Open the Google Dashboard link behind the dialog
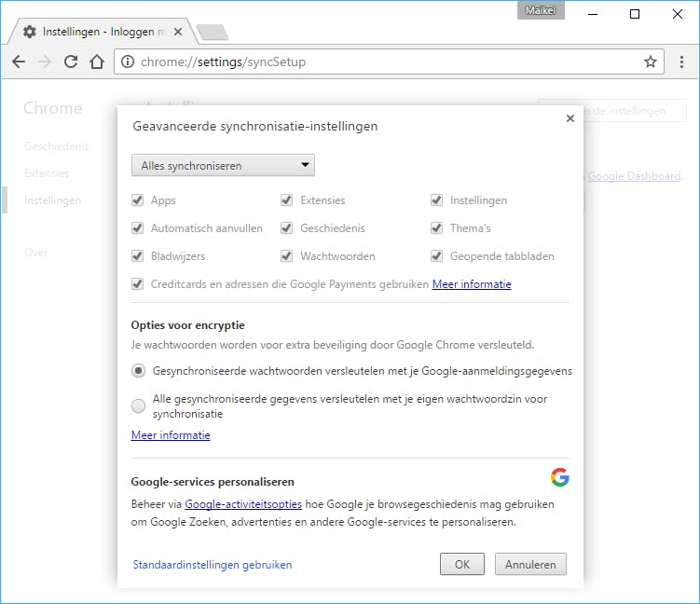The image size is (700, 604). [x=635, y=176]
